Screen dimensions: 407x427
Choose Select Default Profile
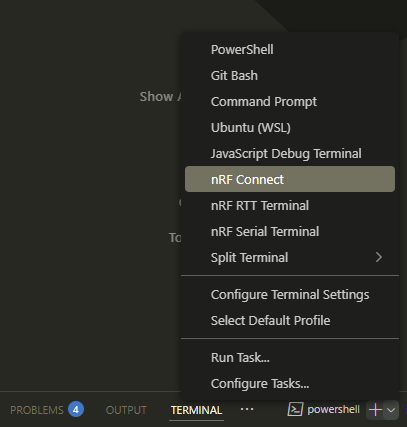click(x=290, y=321)
